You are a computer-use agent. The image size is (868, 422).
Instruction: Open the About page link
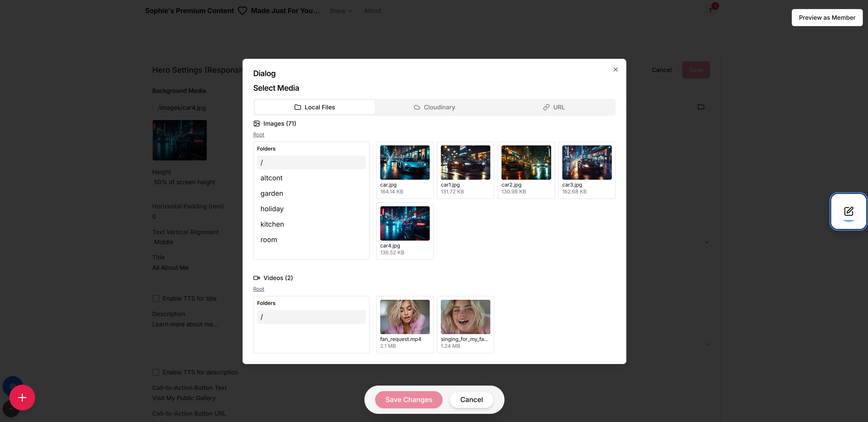point(372,11)
